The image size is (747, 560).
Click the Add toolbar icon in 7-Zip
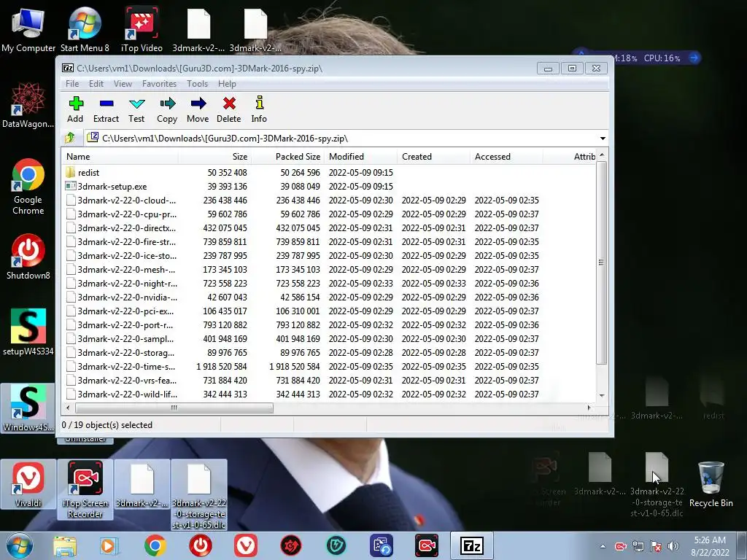[75, 109]
